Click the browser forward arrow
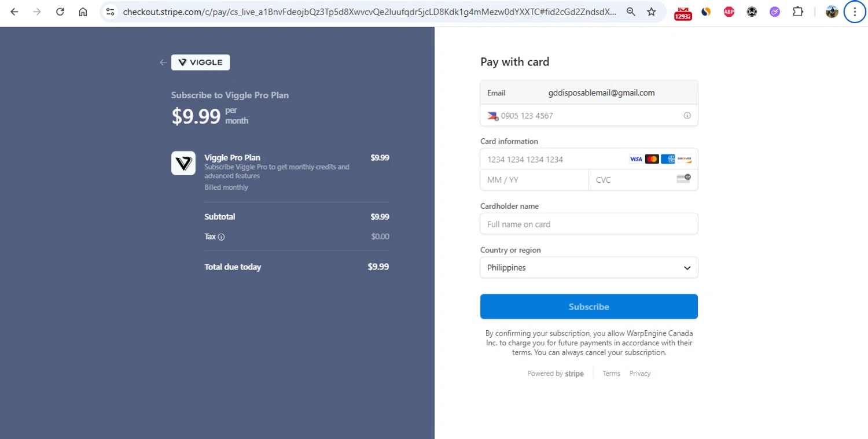 pos(37,12)
